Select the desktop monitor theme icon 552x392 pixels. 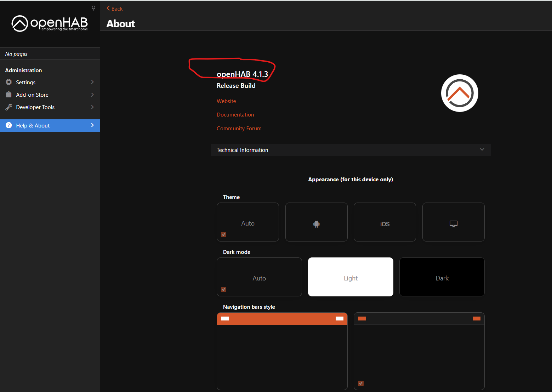tap(453, 224)
